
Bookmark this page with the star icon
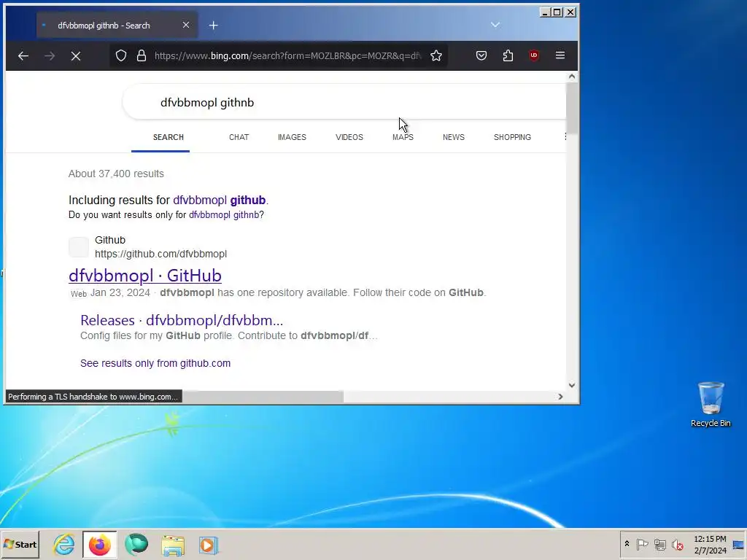click(x=436, y=55)
